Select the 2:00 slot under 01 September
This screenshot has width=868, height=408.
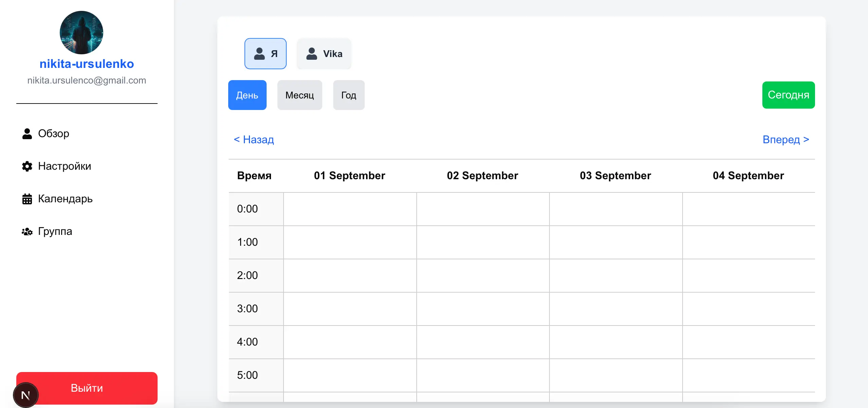point(350,275)
